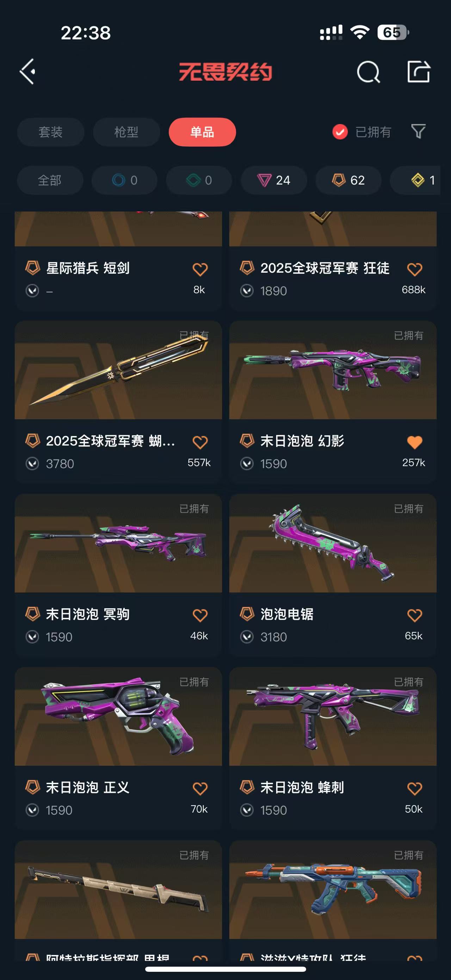Switch to the 套装 tab
451x980 pixels.
point(51,132)
